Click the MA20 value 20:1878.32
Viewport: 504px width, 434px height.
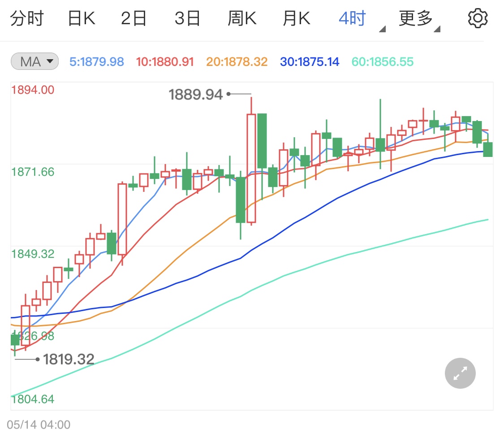tap(237, 61)
